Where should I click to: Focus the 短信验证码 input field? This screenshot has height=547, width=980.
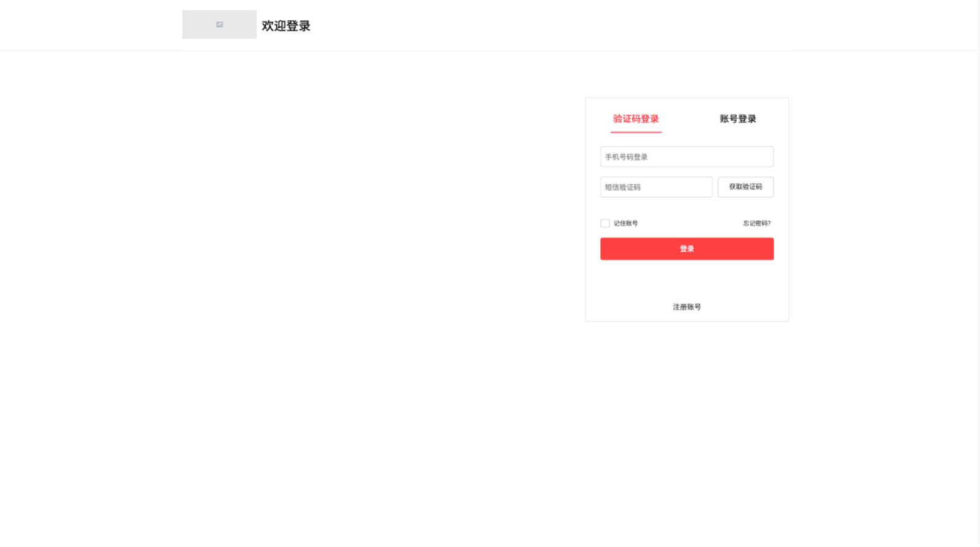[x=656, y=187]
